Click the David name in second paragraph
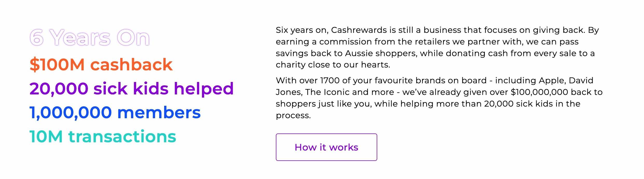Image resolution: width=644 pixels, height=179 pixels. point(581,80)
